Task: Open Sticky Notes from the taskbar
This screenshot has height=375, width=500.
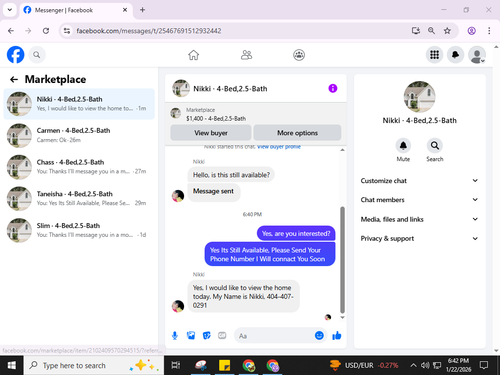Action: (x=224, y=365)
